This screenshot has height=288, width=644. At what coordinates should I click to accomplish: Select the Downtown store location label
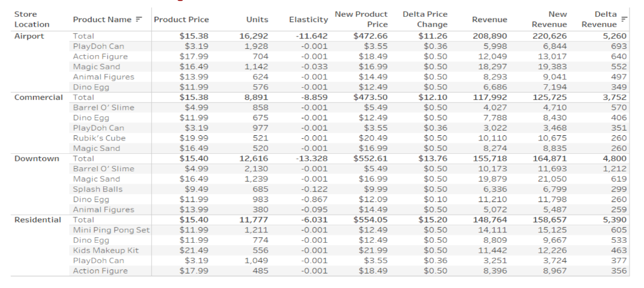(37, 159)
